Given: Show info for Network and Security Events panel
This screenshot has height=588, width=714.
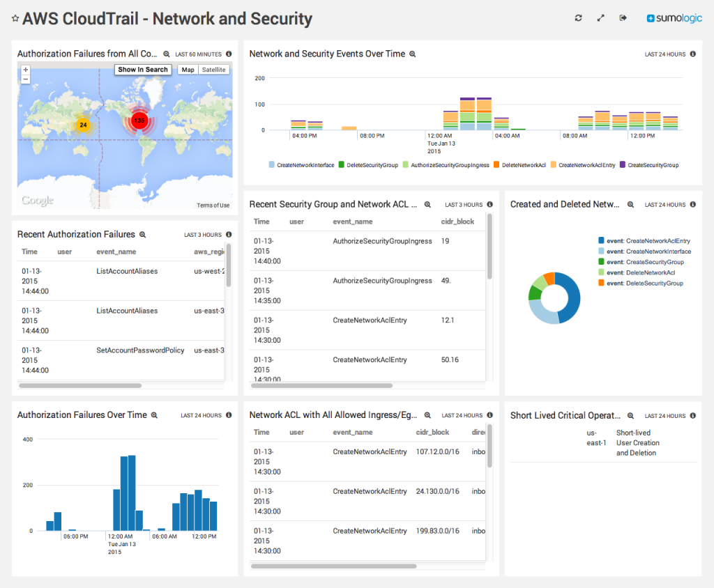Looking at the screenshot, I should pos(692,54).
